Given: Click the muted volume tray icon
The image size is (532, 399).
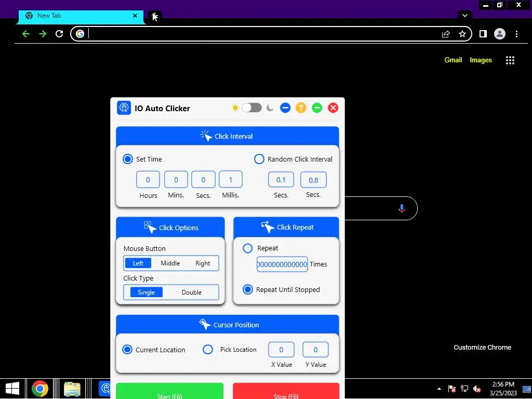Looking at the screenshot, I should pos(477,389).
